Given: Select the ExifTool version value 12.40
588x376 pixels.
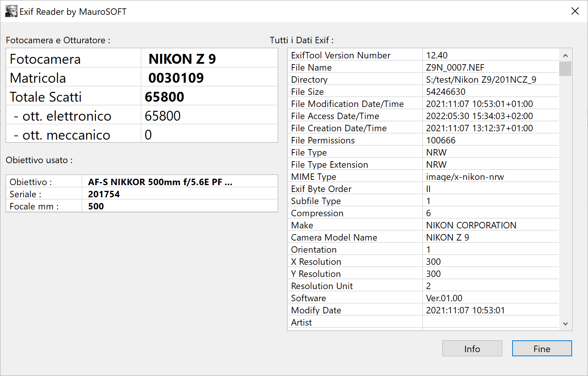Looking at the screenshot, I should pos(437,55).
